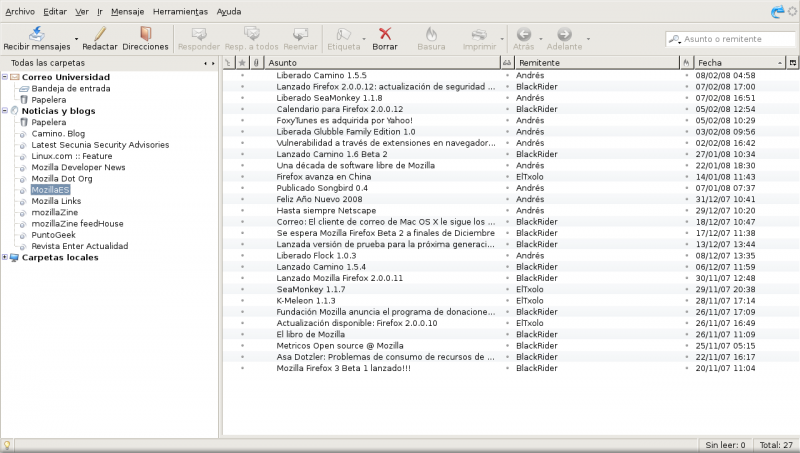Image resolution: width=800 pixels, height=453 pixels.
Task: Open the Editar menu
Action: click(x=55, y=11)
